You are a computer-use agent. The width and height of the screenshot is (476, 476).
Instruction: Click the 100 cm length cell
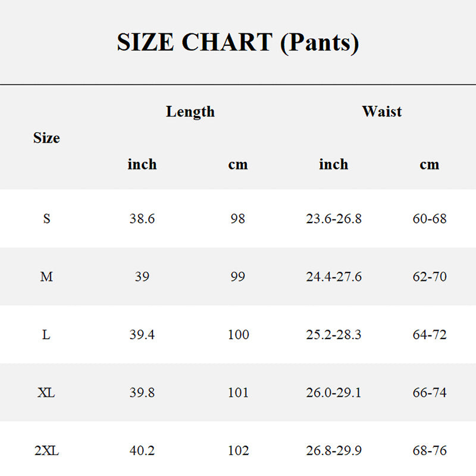click(x=238, y=335)
